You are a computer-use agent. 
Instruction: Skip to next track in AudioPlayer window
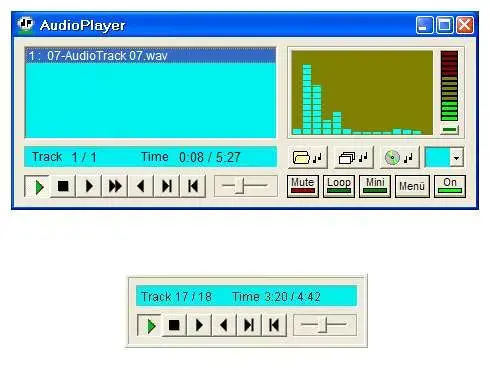point(167,186)
